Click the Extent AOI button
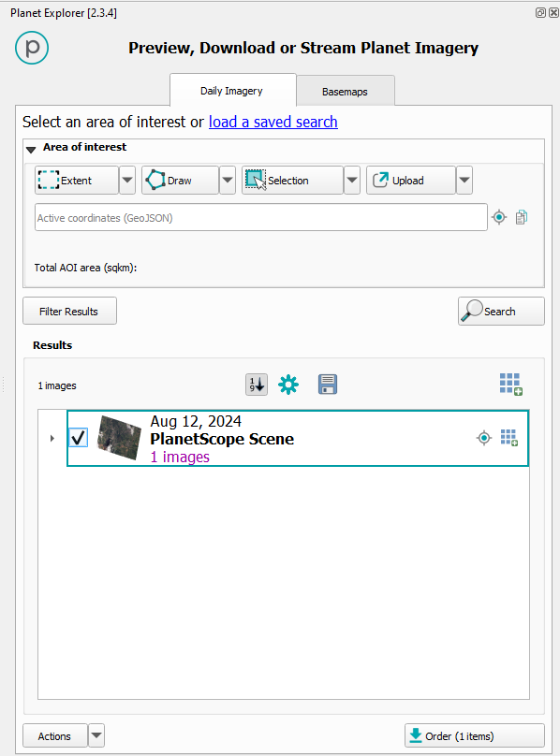This screenshot has height=756, width=560. pos(76,181)
